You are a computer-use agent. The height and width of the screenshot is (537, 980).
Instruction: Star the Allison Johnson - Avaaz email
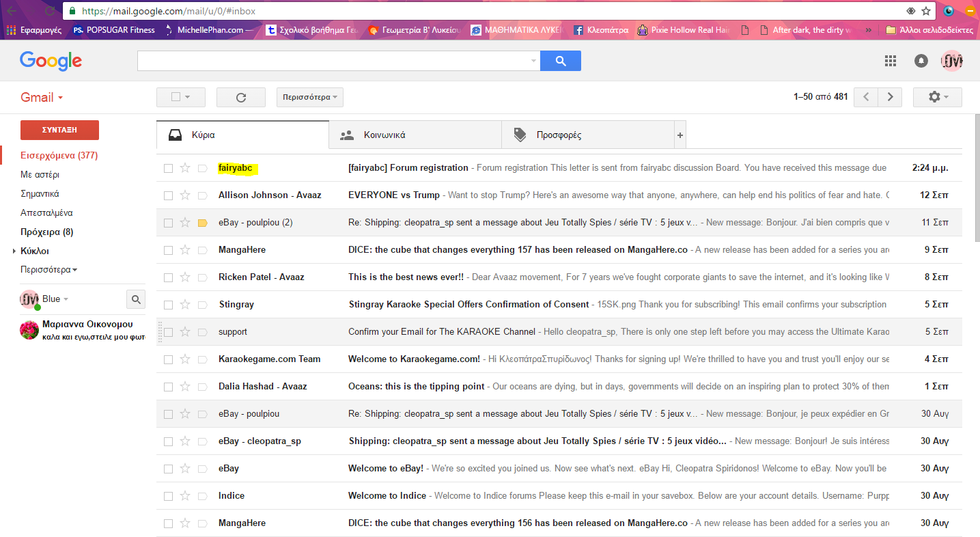[x=184, y=195]
